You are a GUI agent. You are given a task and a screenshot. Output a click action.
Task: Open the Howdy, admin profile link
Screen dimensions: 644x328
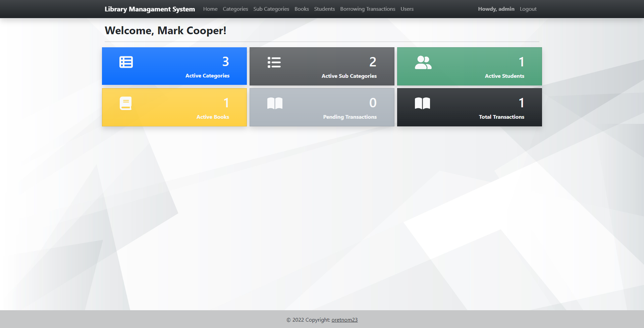496,9
